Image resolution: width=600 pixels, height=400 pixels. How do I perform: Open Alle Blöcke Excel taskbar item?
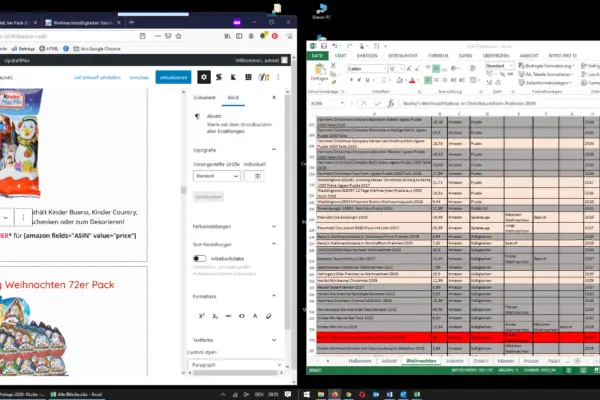77,394
